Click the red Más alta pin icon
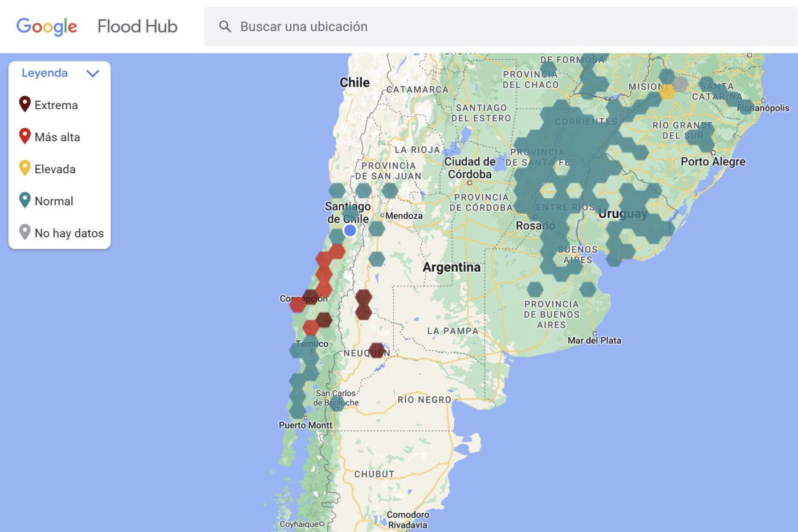The width and height of the screenshot is (798, 532). click(25, 136)
